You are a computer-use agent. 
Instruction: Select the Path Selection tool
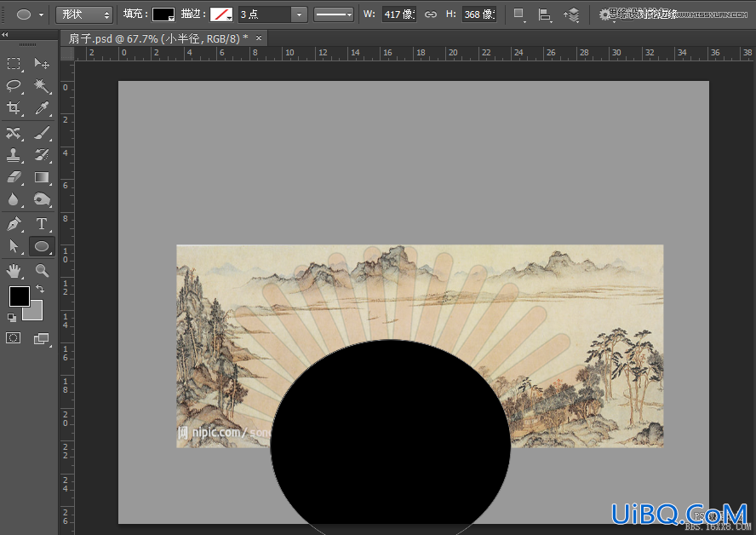coord(14,246)
